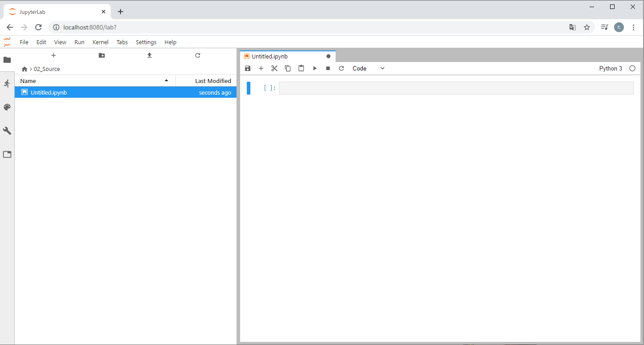Copy the selected cell icon

pos(288,68)
